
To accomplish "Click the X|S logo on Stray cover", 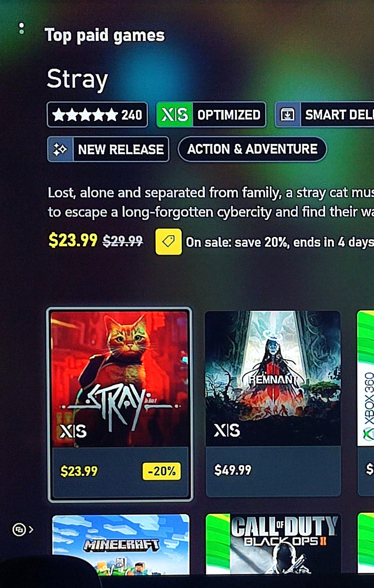I will (x=73, y=431).
